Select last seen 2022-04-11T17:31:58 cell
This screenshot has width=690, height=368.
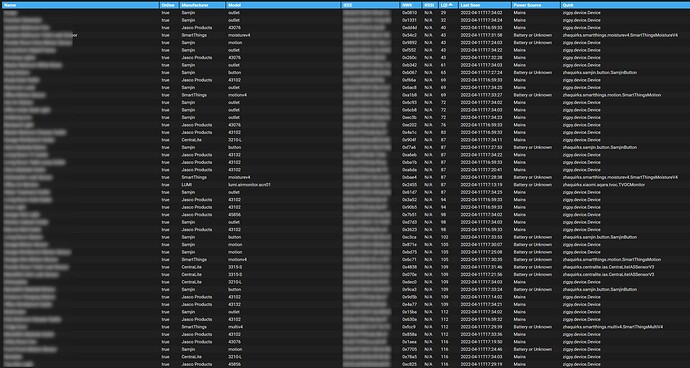pos(481,35)
